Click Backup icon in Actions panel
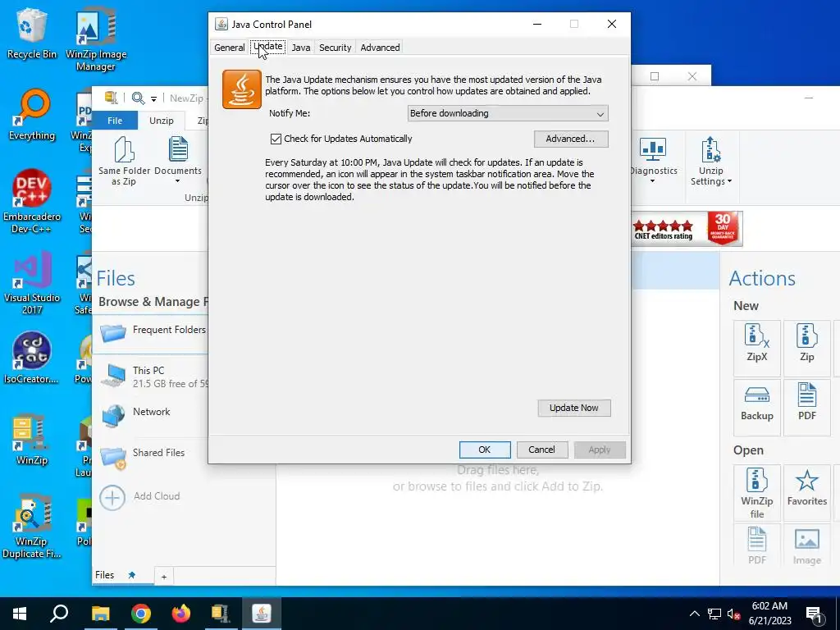This screenshot has height=630, width=840. click(x=757, y=408)
